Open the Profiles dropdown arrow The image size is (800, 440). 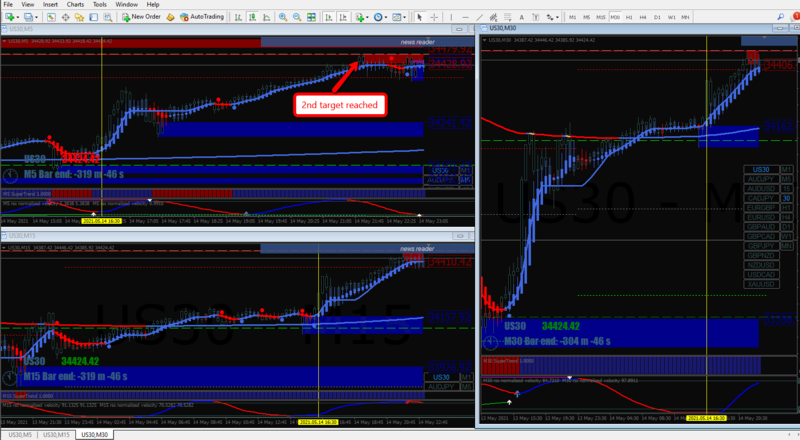pos(37,17)
